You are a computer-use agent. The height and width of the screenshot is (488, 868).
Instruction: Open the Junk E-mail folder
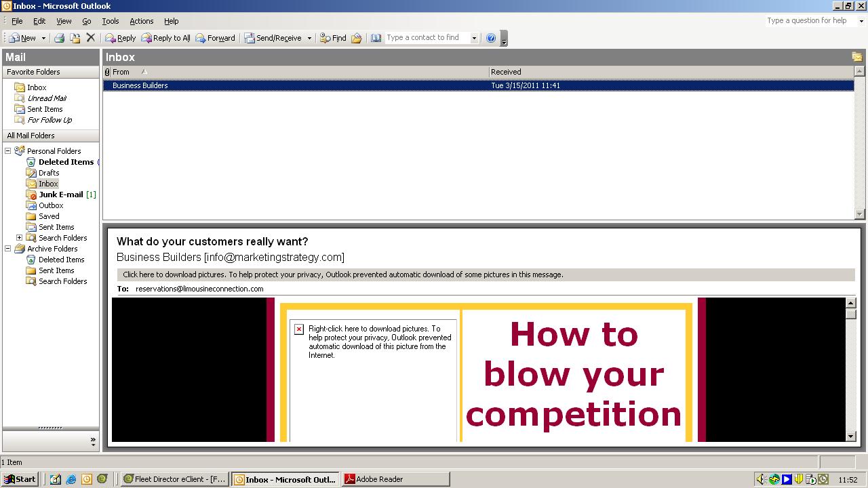[60, 195]
